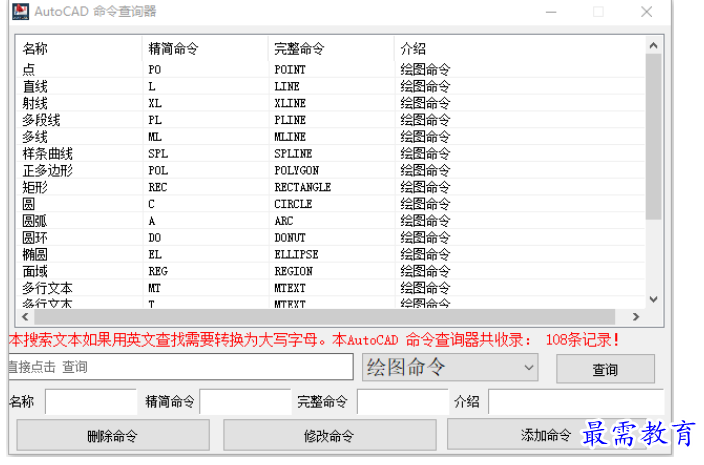Select the 椭圆 row
Screen dimensions: 704x465
click(x=331, y=254)
